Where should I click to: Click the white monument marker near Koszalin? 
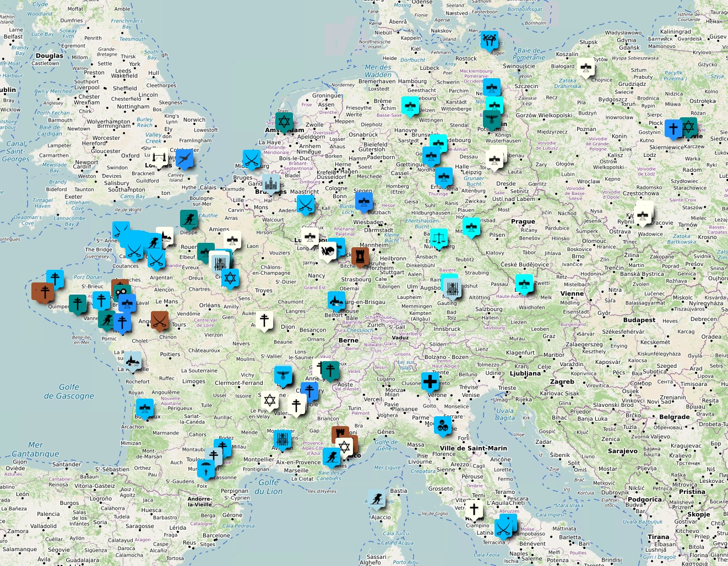pyautogui.click(x=586, y=68)
